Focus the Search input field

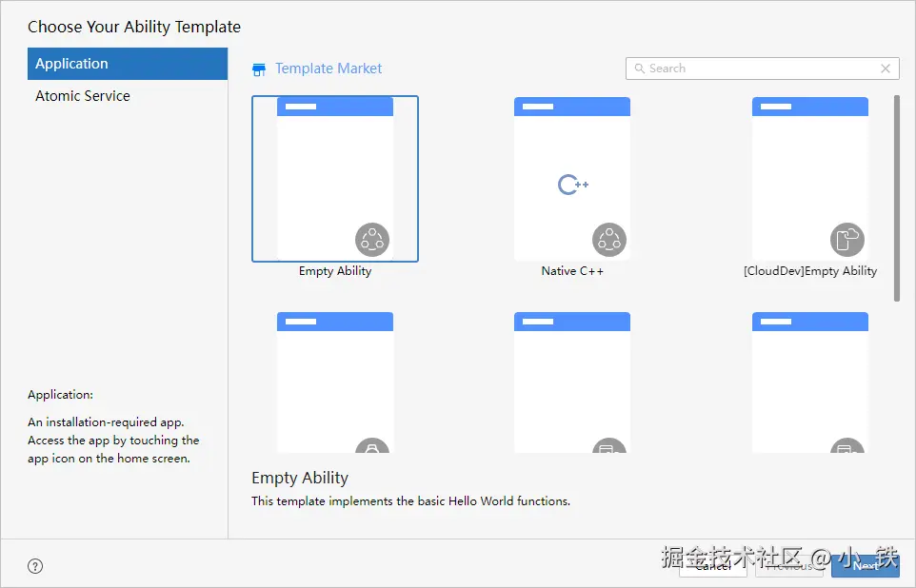[x=763, y=69]
